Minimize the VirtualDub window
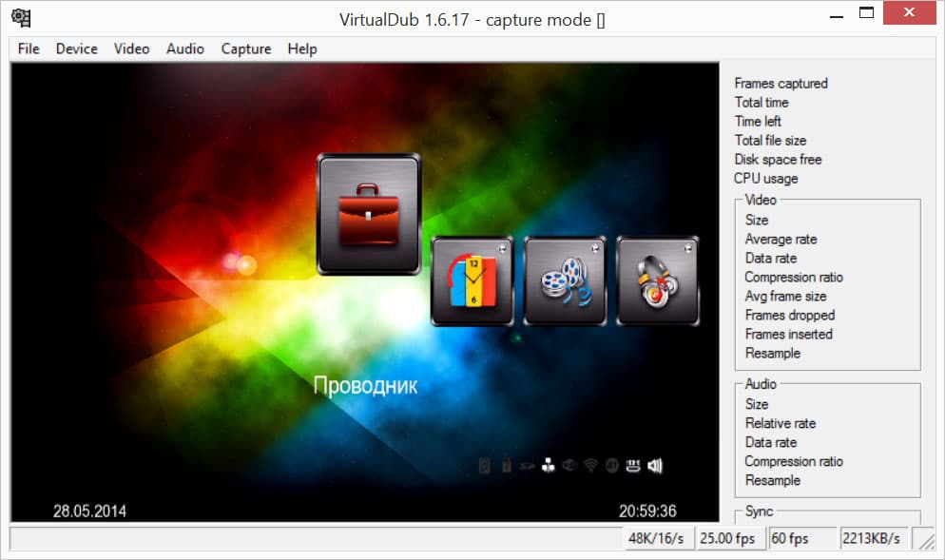The width and height of the screenshot is (945, 560). pos(837,15)
